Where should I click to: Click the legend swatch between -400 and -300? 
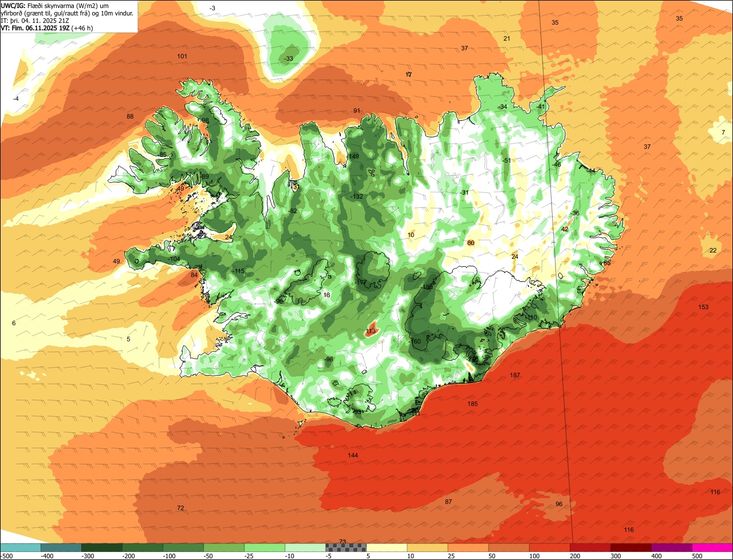61,547
